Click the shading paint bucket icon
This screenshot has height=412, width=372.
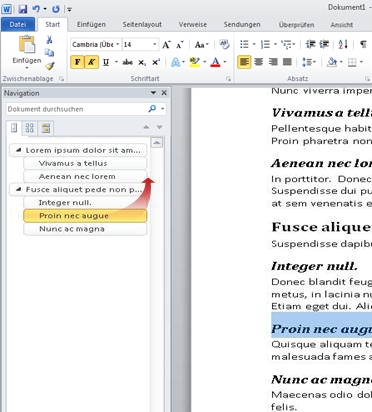pyautogui.click(x=332, y=62)
